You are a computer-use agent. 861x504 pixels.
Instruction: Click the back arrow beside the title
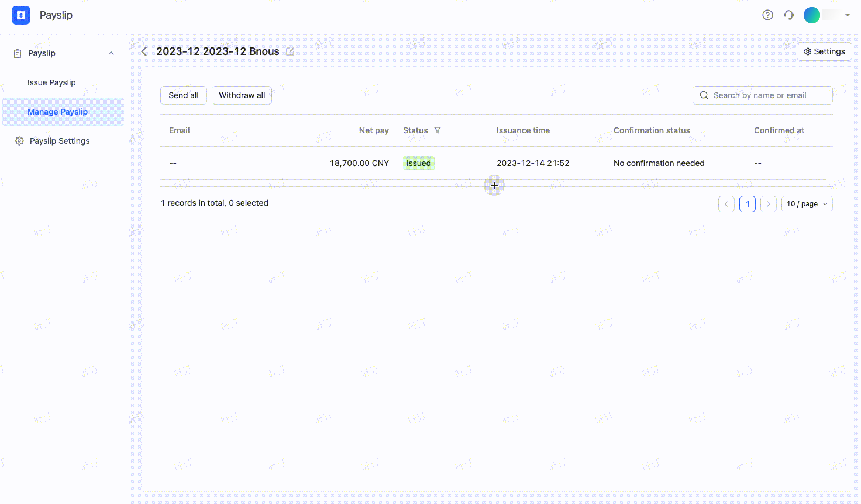(144, 51)
